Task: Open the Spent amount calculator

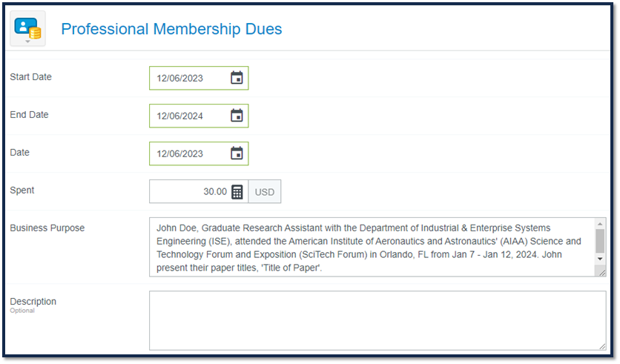Action: click(x=237, y=192)
